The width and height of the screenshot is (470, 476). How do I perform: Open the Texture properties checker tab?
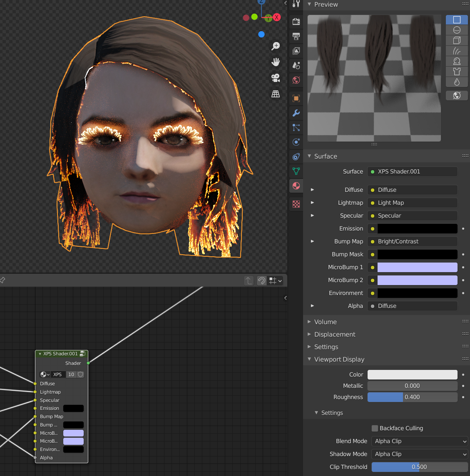[x=296, y=204]
